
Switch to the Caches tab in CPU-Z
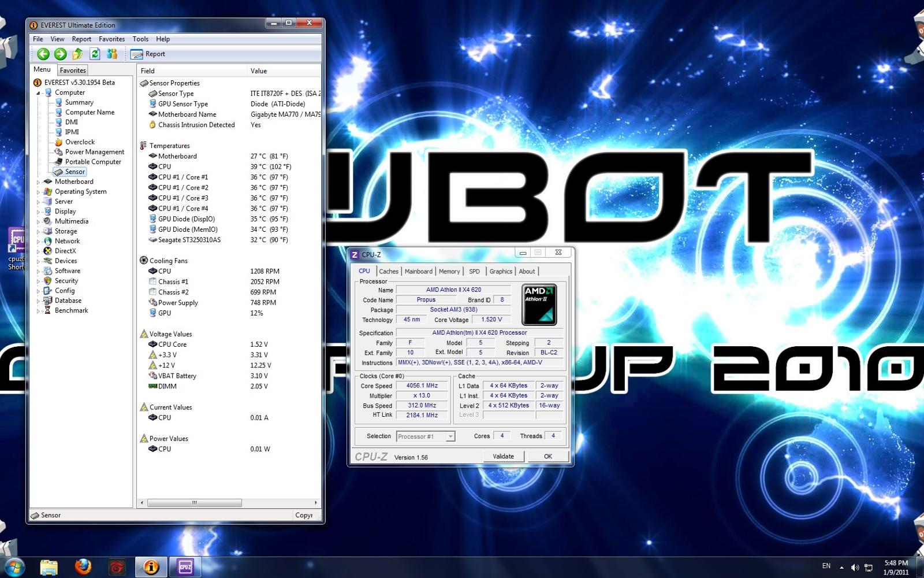coord(389,271)
